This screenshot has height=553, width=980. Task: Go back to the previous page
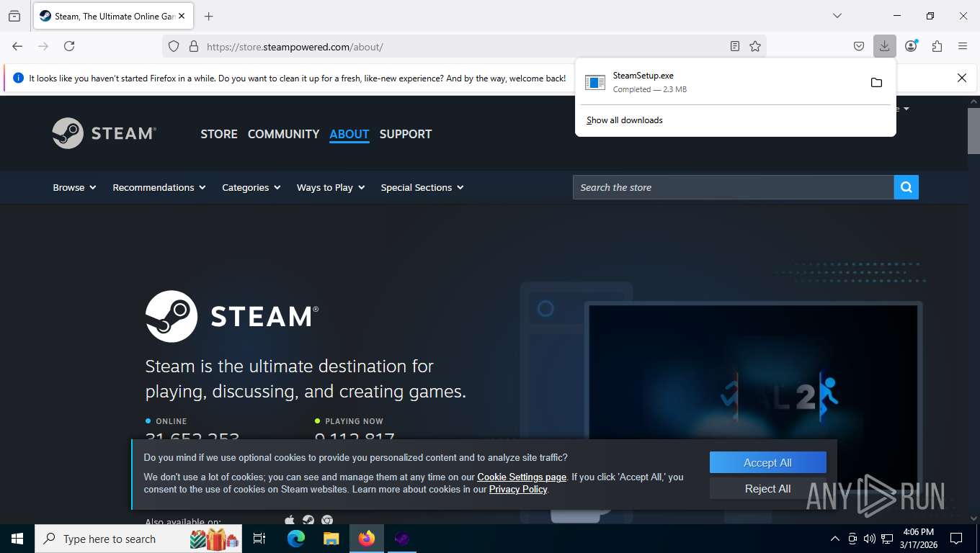click(x=17, y=46)
